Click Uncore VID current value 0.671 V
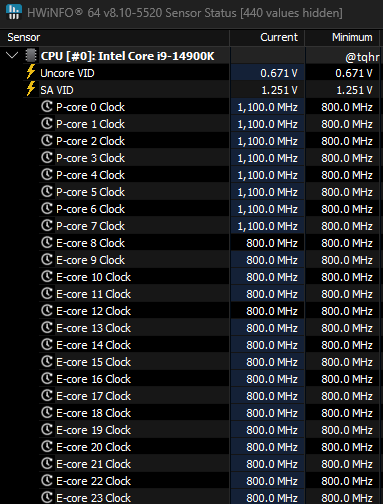This screenshot has height=504, width=383. click(x=279, y=73)
